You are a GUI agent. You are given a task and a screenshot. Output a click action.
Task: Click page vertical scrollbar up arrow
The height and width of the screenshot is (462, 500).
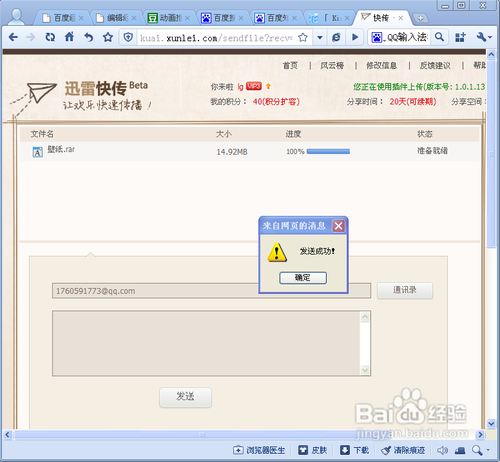point(491,54)
